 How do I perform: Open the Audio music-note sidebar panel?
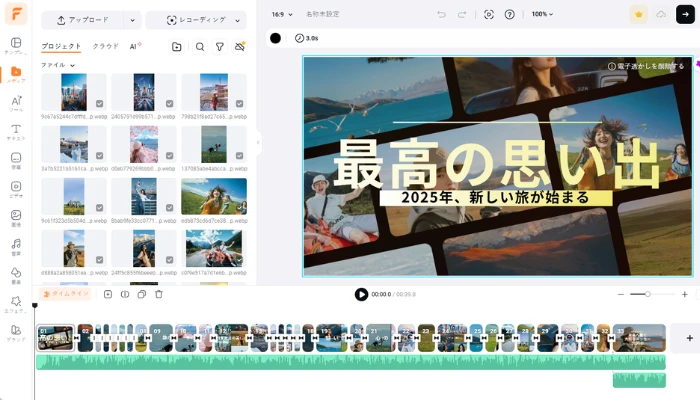[x=16, y=247]
